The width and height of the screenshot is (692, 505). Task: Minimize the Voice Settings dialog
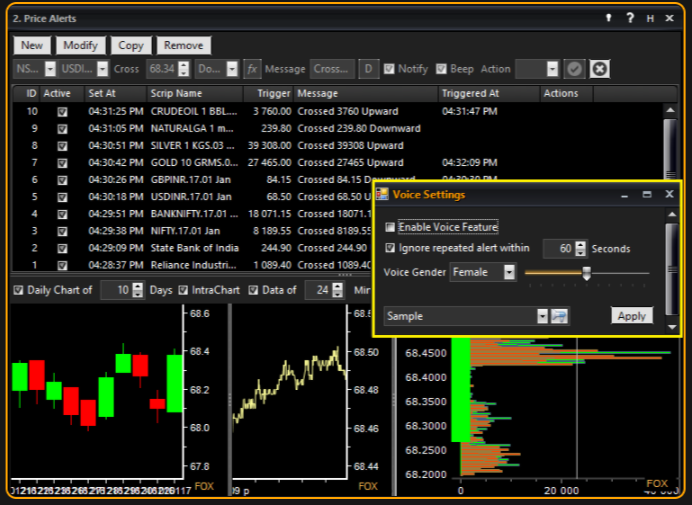624,195
